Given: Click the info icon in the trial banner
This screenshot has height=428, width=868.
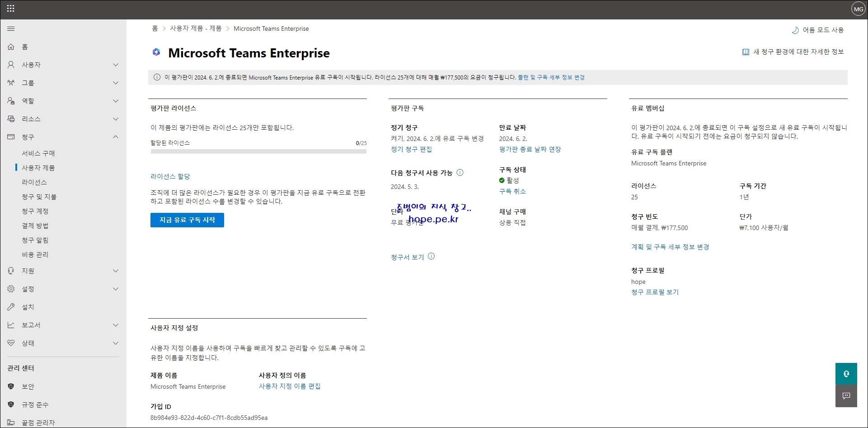Looking at the screenshot, I should (x=157, y=77).
